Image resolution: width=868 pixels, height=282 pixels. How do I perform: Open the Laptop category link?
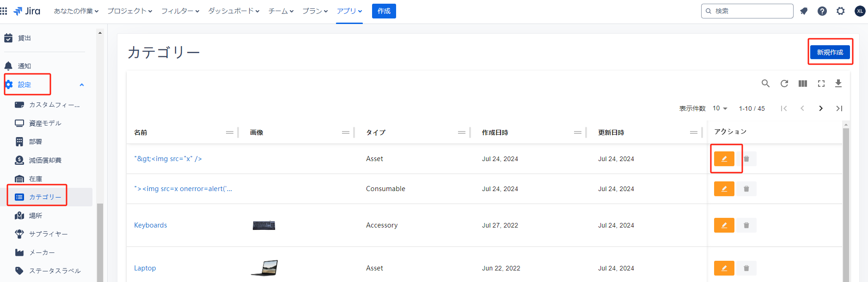tap(145, 268)
